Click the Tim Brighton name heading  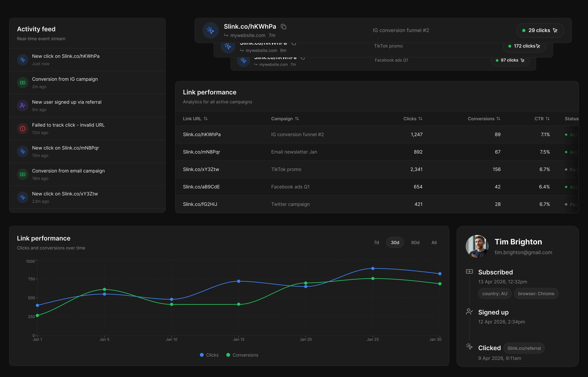pyautogui.click(x=518, y=242)
